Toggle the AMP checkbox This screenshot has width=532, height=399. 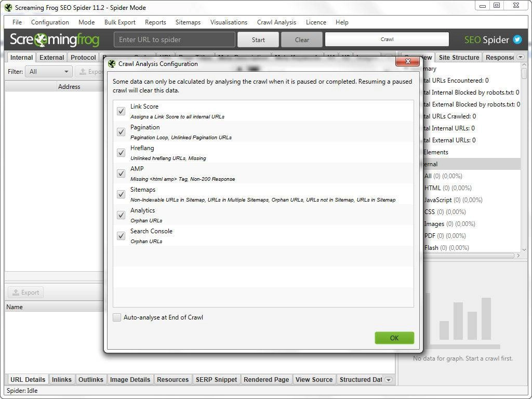tap(121, 174)
